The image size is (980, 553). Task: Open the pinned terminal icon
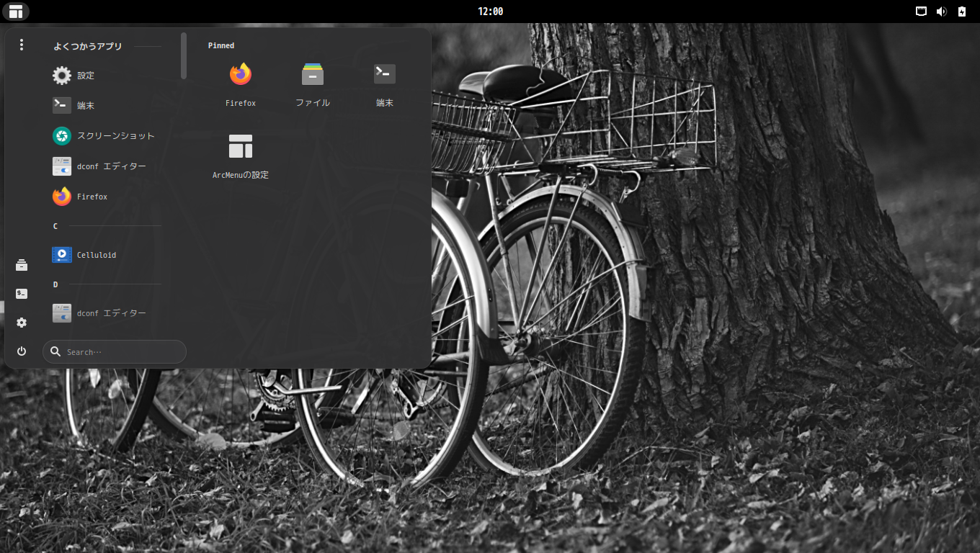click(x=385, y=74)
